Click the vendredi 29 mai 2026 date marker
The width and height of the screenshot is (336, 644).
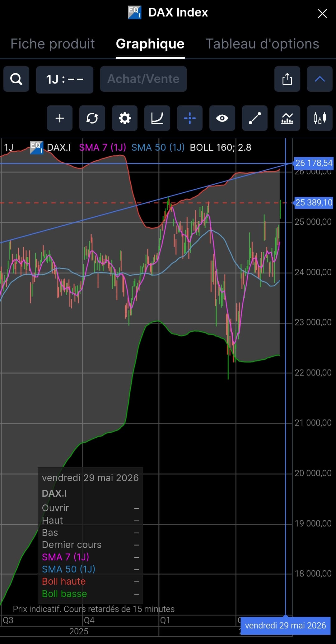click(285, 625)
